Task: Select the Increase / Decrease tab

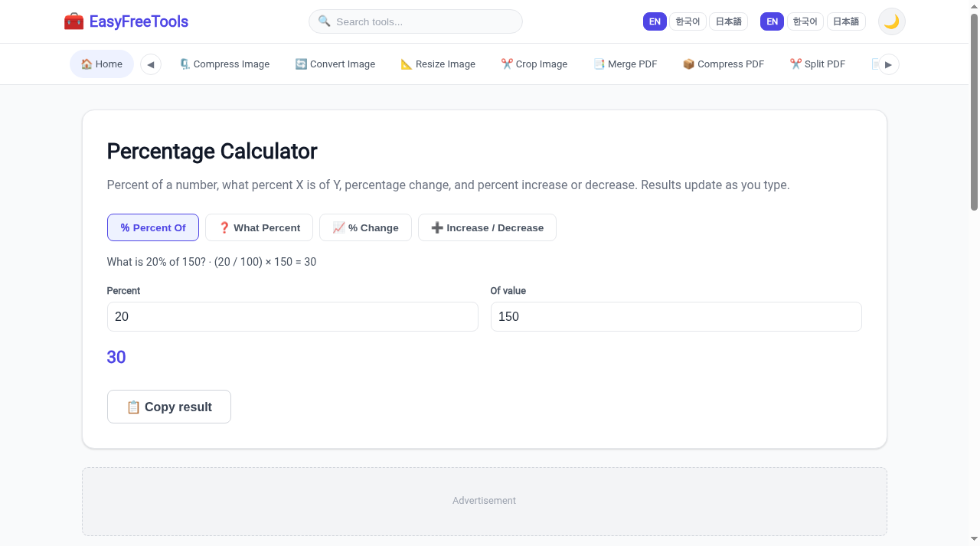Action: point(487,227)
